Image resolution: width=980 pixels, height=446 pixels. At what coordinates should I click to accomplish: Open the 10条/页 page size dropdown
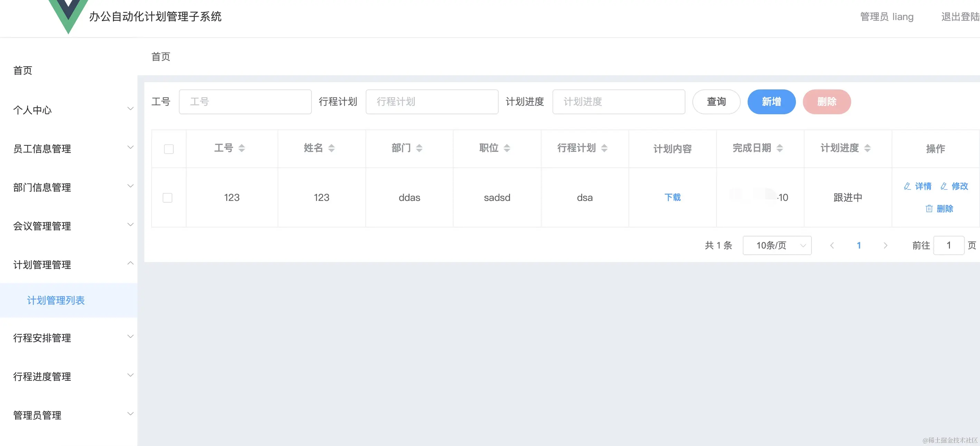click(x=777, y=245)
